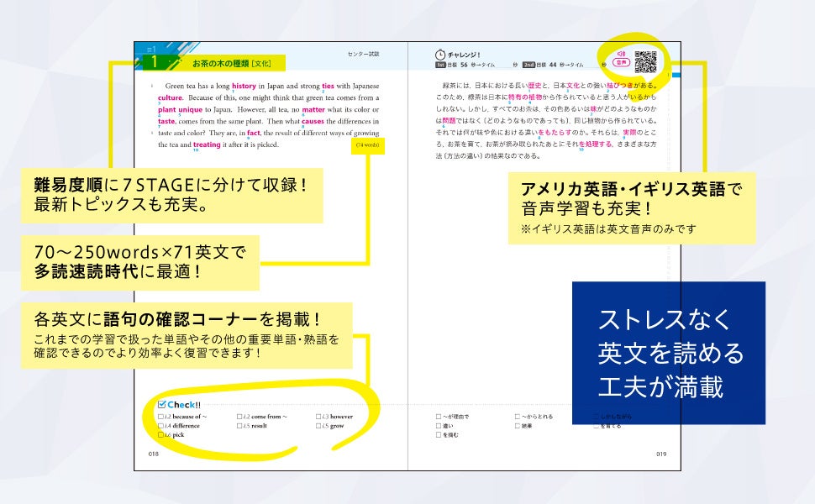The width and height of the screenshot is (815, 504).
Task: Click the stopwatch icon beside チャレンジ!
Action: click(x=440, y=55)
